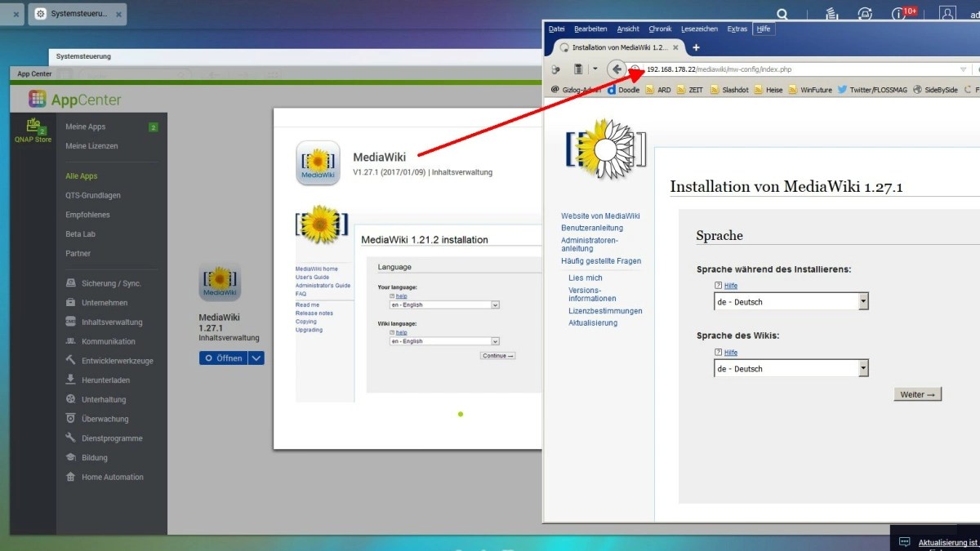Click the Firefox back arrow button
The image size is (980, 551).
(617, 69)
